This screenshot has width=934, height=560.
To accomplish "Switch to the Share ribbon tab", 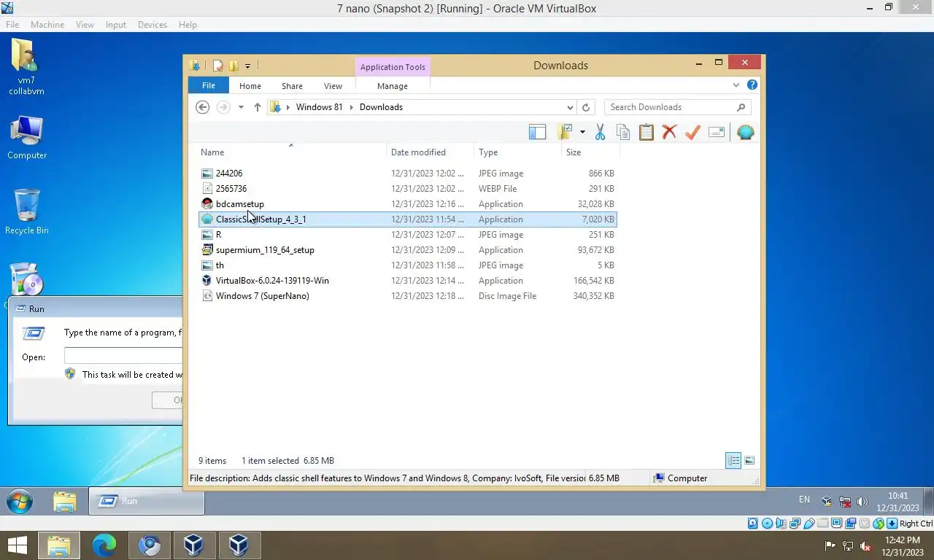I will [x=292, y=86].
